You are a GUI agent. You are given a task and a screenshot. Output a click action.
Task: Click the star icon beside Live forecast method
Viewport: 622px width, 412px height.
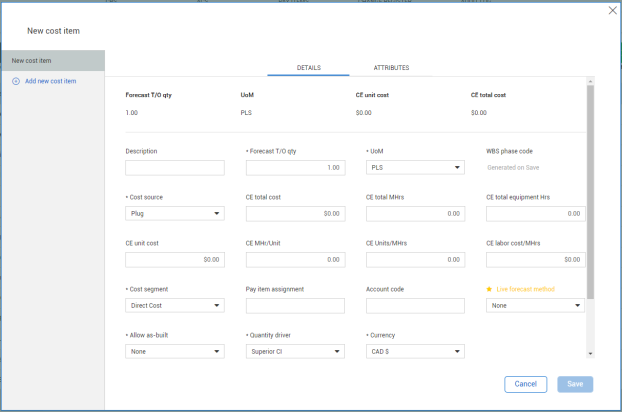(489, 289)
